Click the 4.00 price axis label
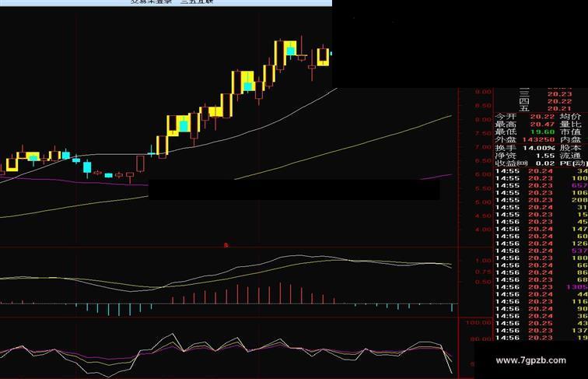588x379 pixels. point(484,230)
